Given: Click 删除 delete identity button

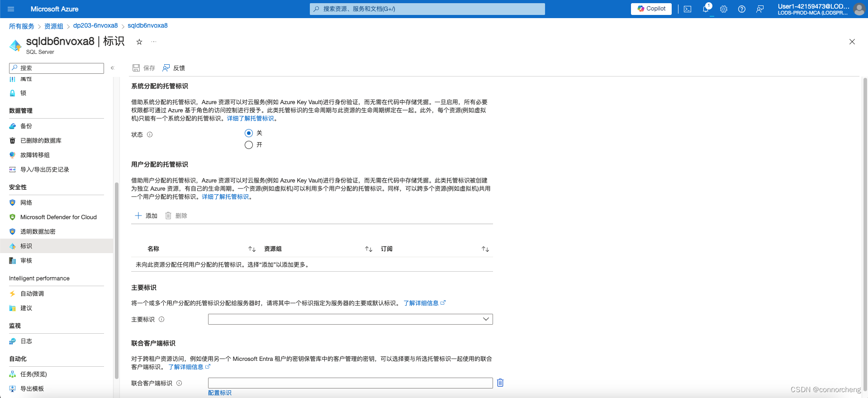Looking at the screenshot, I should point(176,216).
